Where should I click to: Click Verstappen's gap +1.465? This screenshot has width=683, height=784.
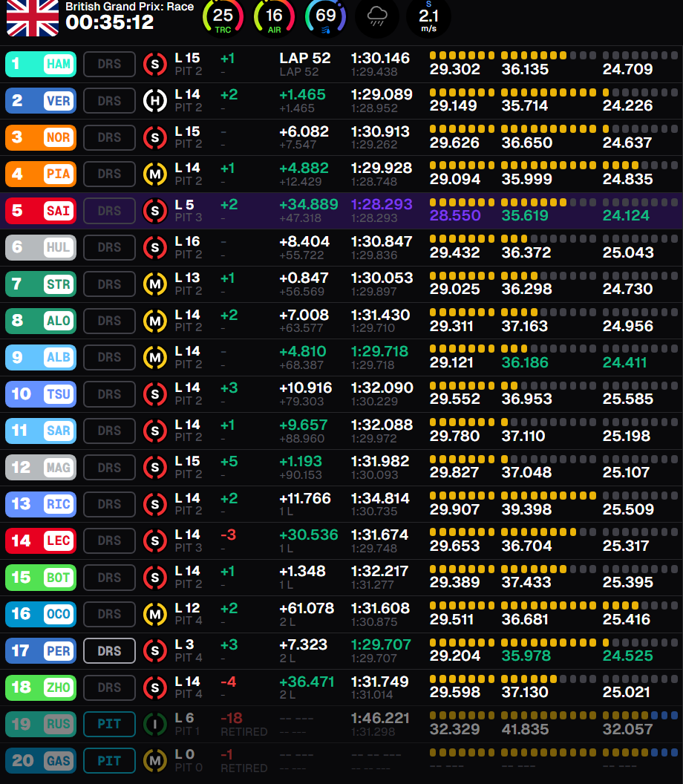point(302,94)
